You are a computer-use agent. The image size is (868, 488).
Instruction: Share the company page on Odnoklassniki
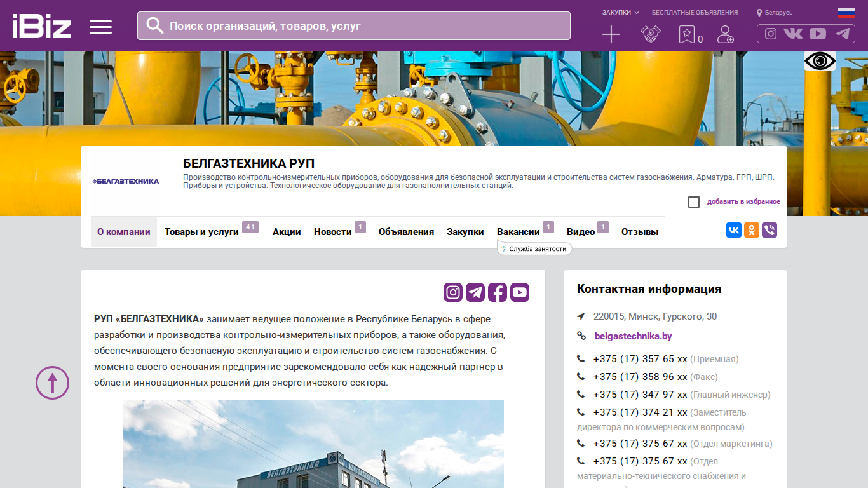752,230
